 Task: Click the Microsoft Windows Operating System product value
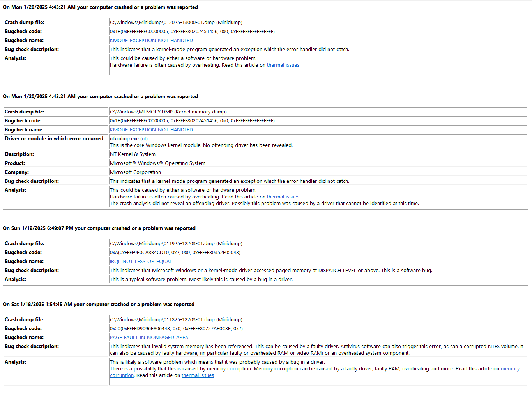(157, 163)
